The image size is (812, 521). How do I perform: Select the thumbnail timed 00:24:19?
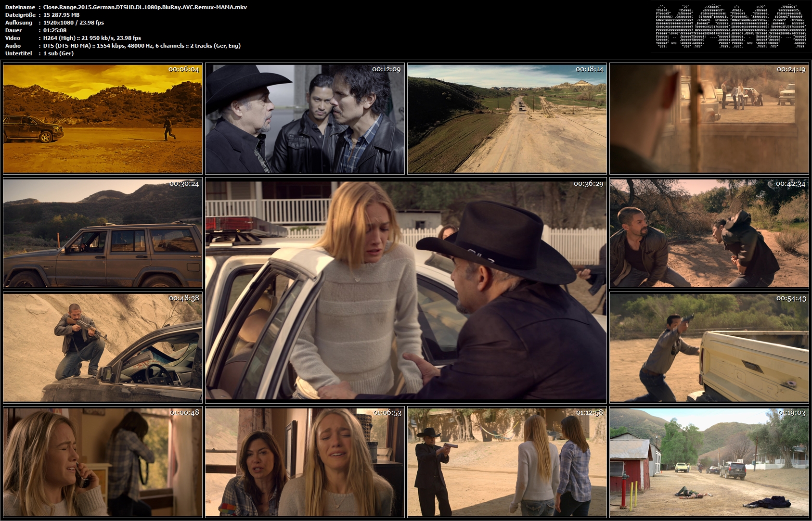coord(709,119)
